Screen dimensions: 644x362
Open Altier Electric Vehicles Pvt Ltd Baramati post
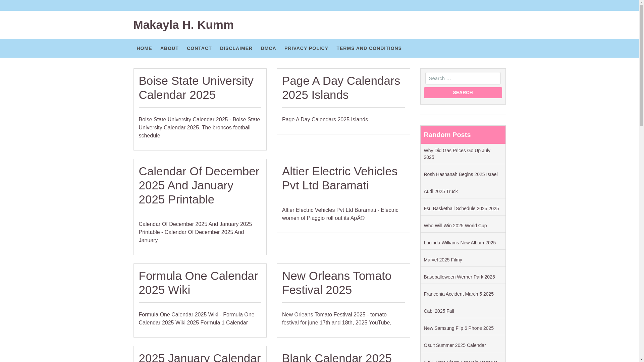340,178
